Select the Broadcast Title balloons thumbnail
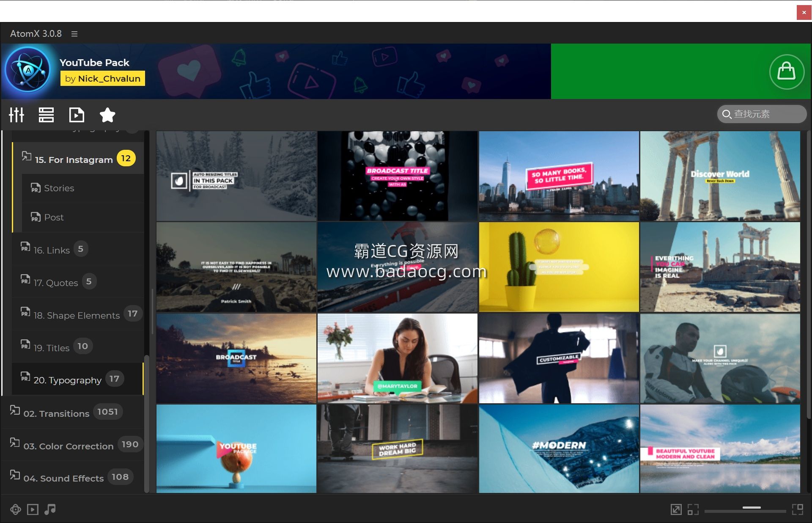Image resolution: width=812 pixels, height=523 pixels. pyautogui.click(x=398, y=176)
